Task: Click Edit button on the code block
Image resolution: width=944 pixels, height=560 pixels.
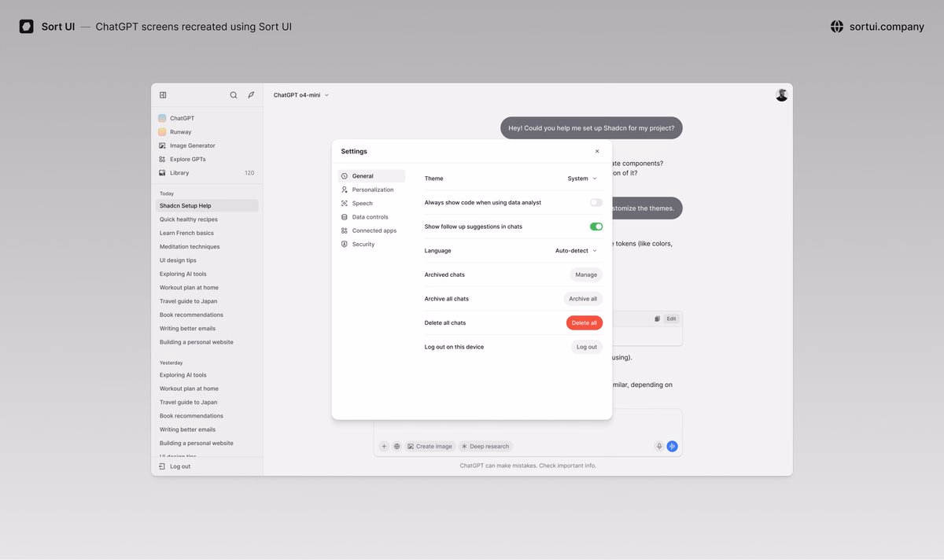Action: pyautogui.click(x=671, y=319)
